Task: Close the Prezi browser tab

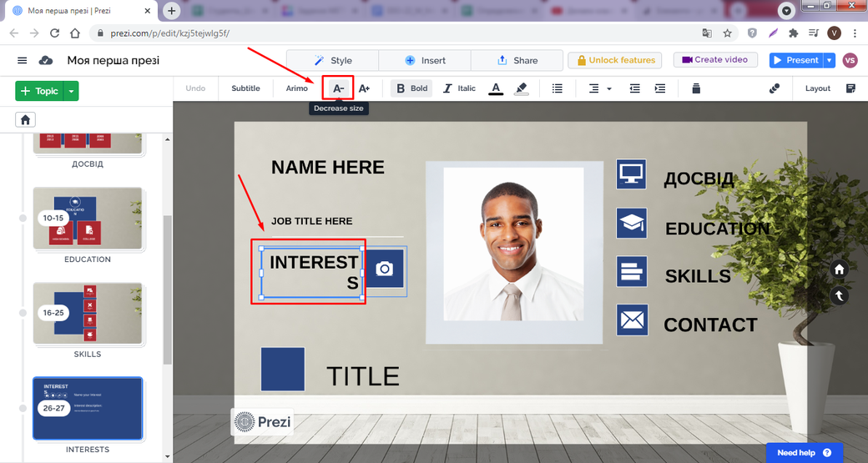Action: pos(147,11)
